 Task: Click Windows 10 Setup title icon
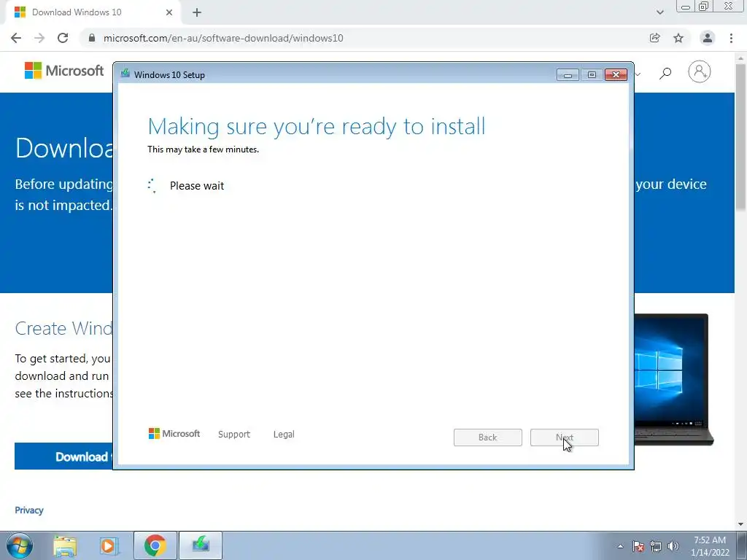[125, 74]
